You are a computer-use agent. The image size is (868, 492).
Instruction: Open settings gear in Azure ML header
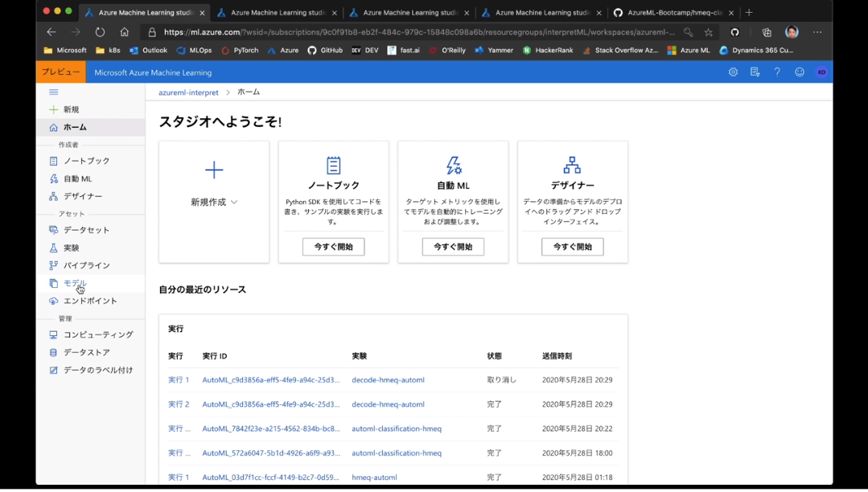(733, 72)
